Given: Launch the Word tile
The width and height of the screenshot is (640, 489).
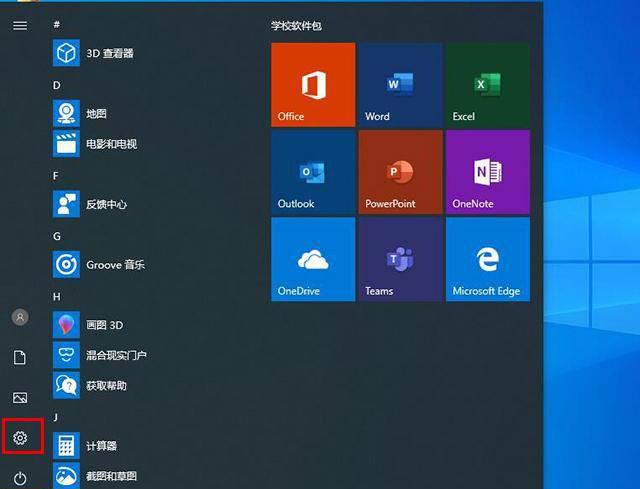Looking at the screenshot, I should [400, 84].
